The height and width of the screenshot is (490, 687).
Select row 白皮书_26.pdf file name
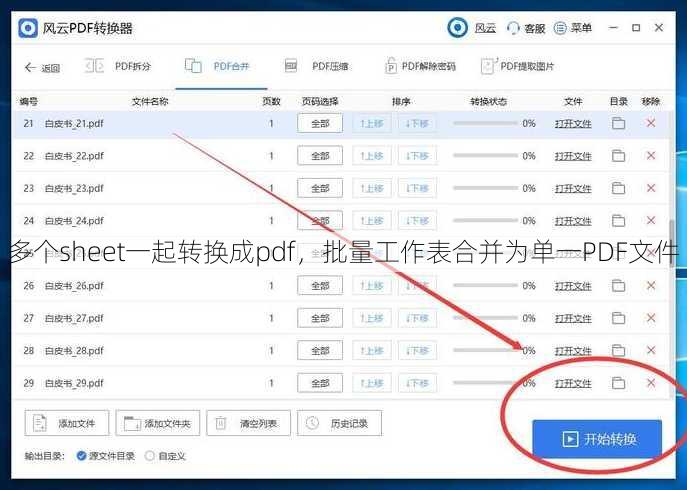click(74, 286)
